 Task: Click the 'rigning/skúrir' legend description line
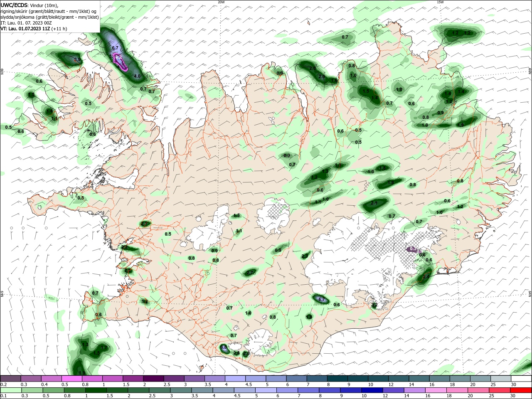49,11
